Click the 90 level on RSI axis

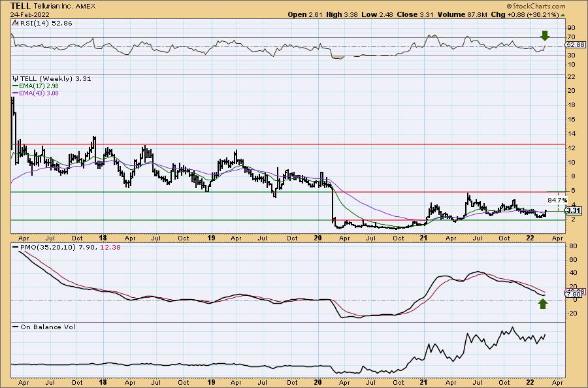[571, 27]
